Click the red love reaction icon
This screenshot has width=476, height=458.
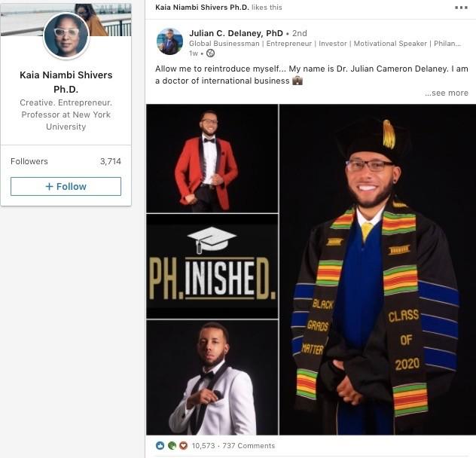(182, 446)
